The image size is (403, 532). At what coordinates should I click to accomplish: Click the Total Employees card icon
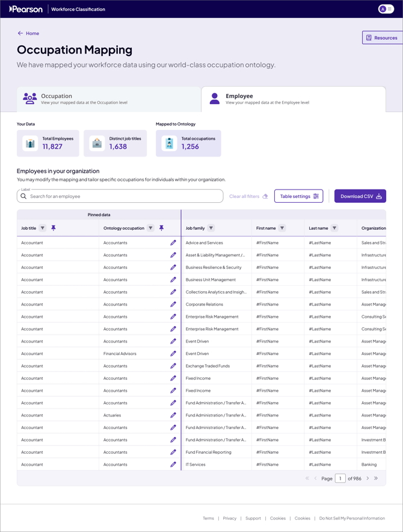pos(30,143)
